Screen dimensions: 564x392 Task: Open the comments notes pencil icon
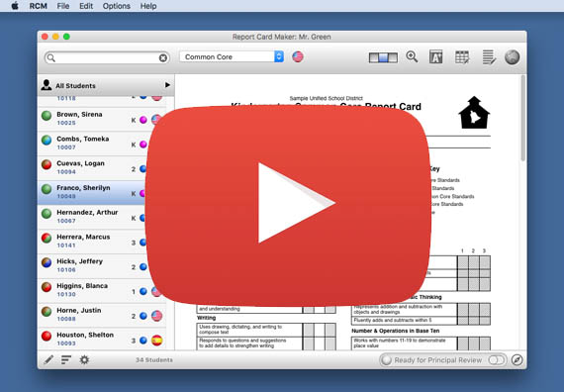(489, 57)
